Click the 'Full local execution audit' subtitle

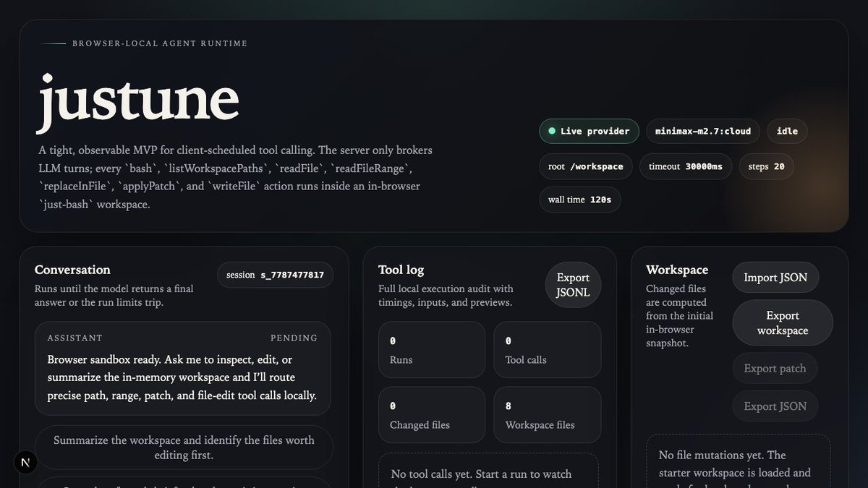[x=446, y=296]
